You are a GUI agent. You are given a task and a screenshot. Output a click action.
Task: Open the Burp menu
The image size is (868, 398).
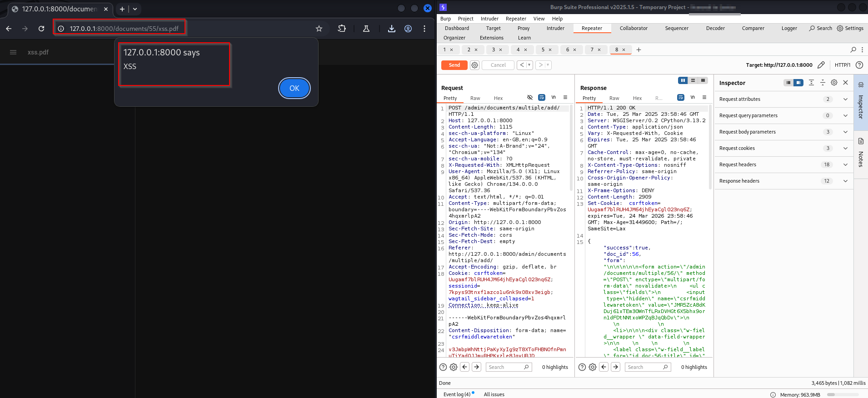click(445, 19)
